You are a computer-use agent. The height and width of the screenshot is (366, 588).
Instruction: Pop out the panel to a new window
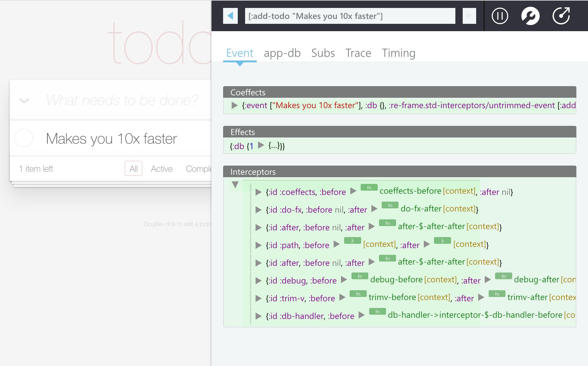[x=561, y=16]
